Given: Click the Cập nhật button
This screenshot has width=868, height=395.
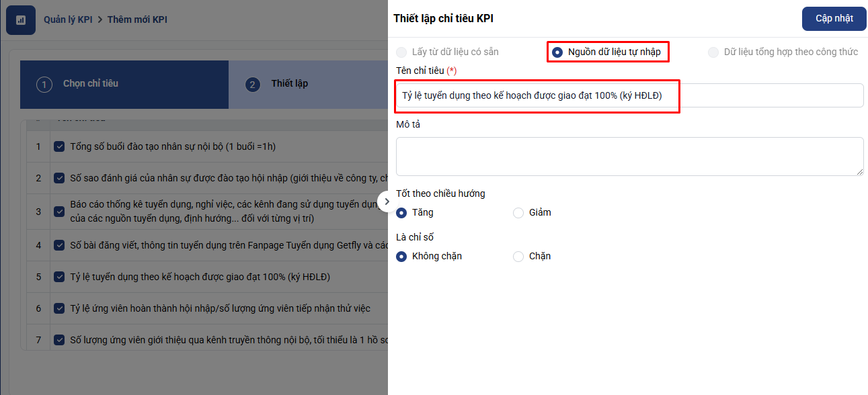Looking at the screenshot, I should tap(834, 19).
